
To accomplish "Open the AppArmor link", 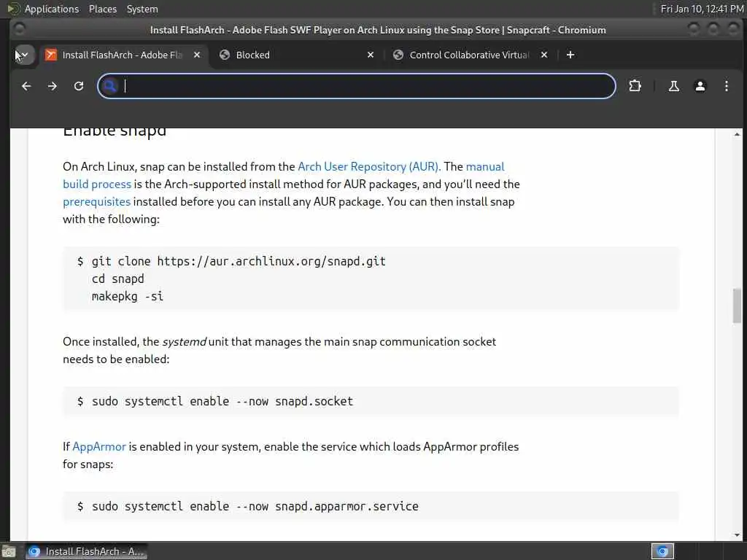I will tap(99, 447).
